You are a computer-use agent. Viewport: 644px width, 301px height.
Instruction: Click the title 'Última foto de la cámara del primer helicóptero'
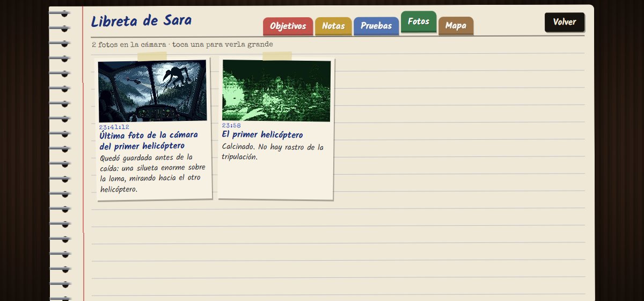click(x=149, y=140)
